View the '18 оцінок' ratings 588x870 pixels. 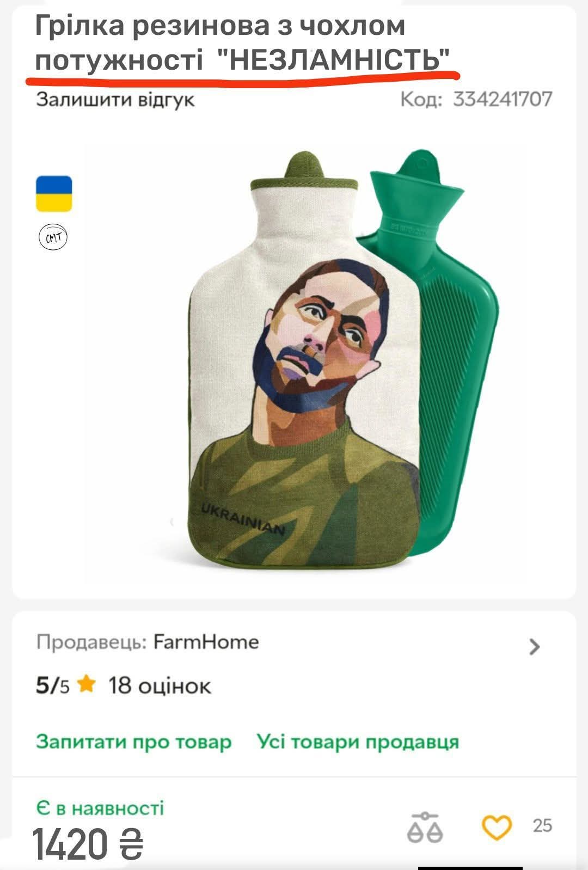click(x=160, y=685)
